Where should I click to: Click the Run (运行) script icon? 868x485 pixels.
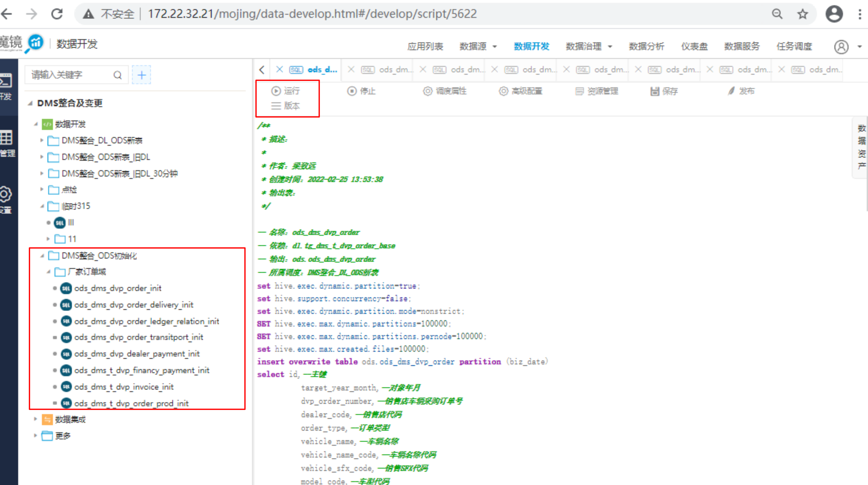(276, 91)
